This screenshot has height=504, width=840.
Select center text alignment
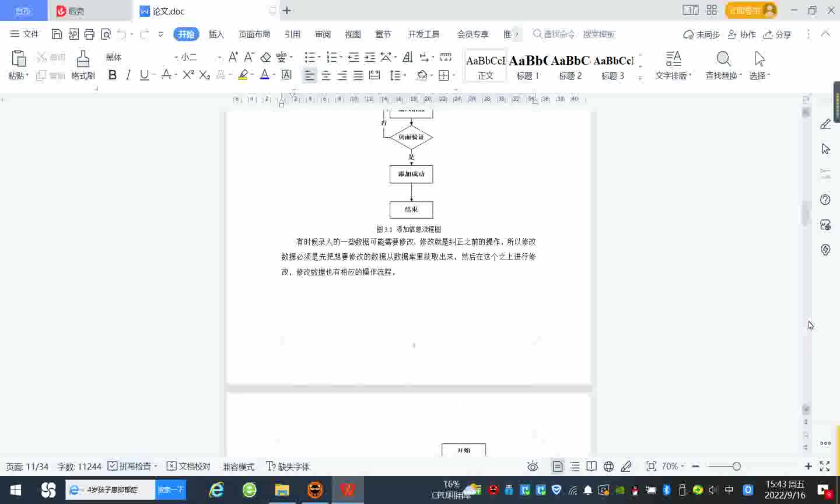(x=326, y=75)
